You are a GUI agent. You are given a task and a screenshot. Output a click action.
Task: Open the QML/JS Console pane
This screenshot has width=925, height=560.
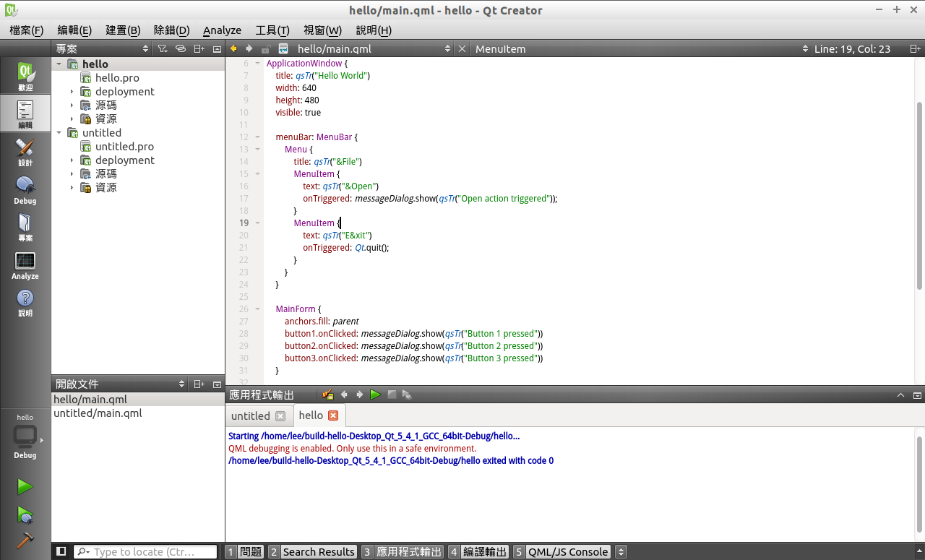(567, 551)
